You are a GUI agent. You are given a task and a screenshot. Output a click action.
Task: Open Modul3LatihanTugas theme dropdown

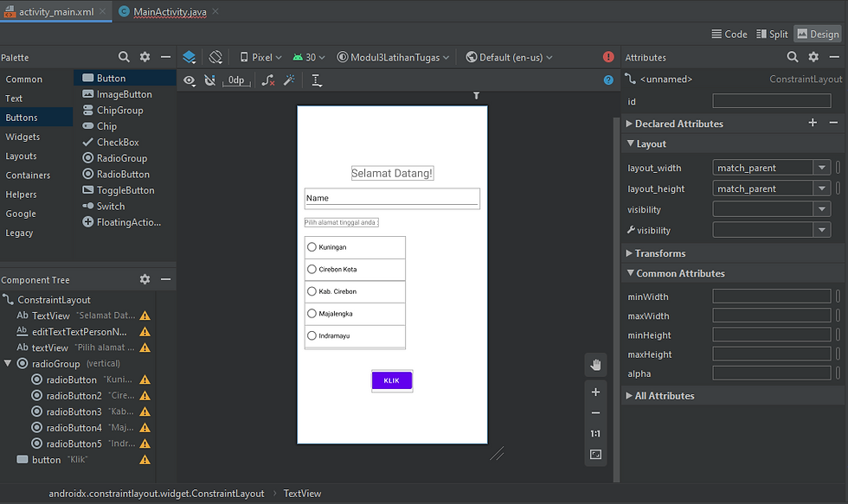coord(393,57)
